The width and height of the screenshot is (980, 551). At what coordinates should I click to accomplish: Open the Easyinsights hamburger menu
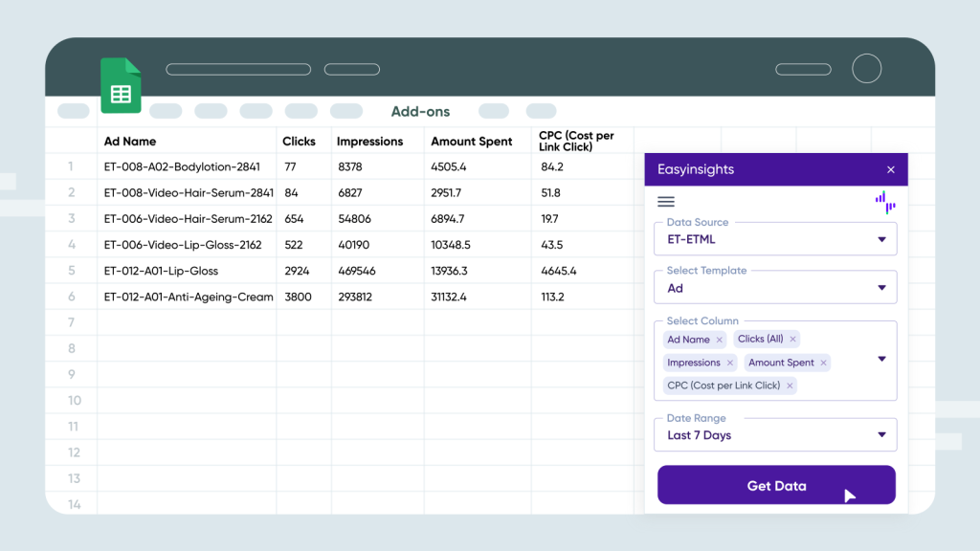666,201
